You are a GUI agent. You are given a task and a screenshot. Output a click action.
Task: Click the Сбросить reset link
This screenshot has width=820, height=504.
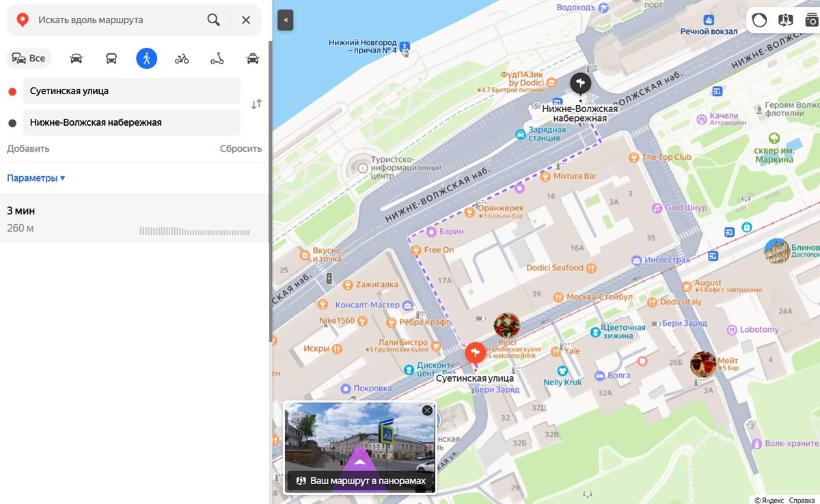(x=241, y=149)
